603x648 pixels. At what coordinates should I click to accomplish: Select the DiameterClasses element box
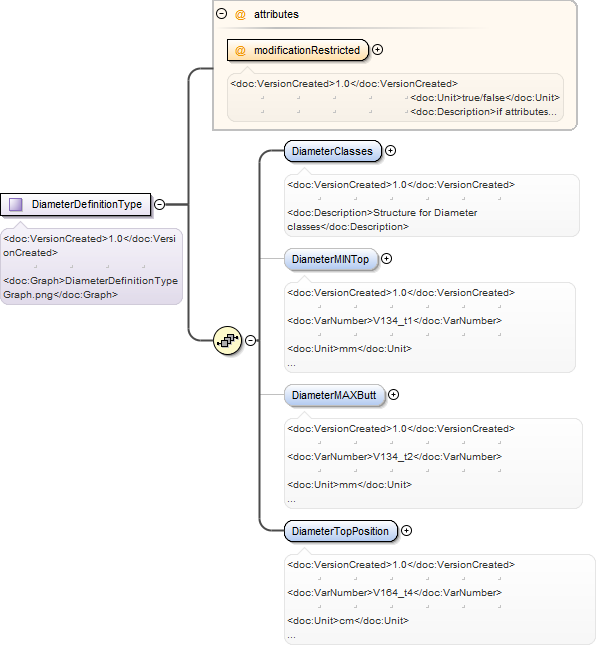pos(333,151)
